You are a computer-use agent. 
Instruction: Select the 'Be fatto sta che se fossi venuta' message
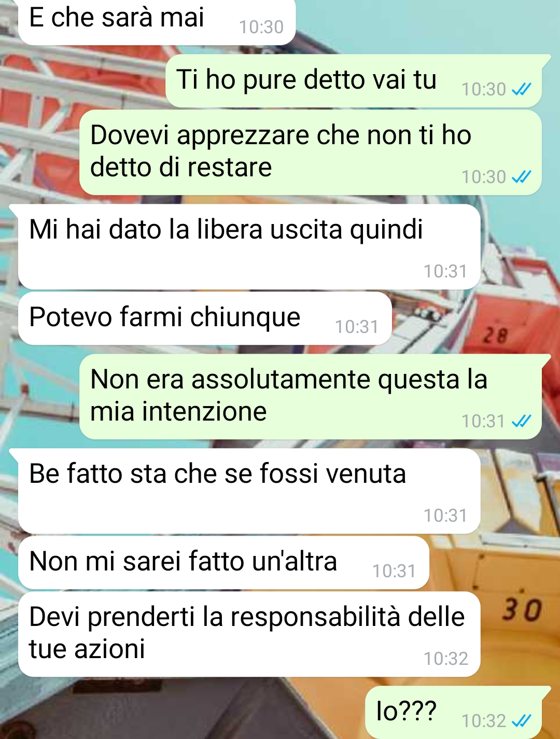coord(249,491)
